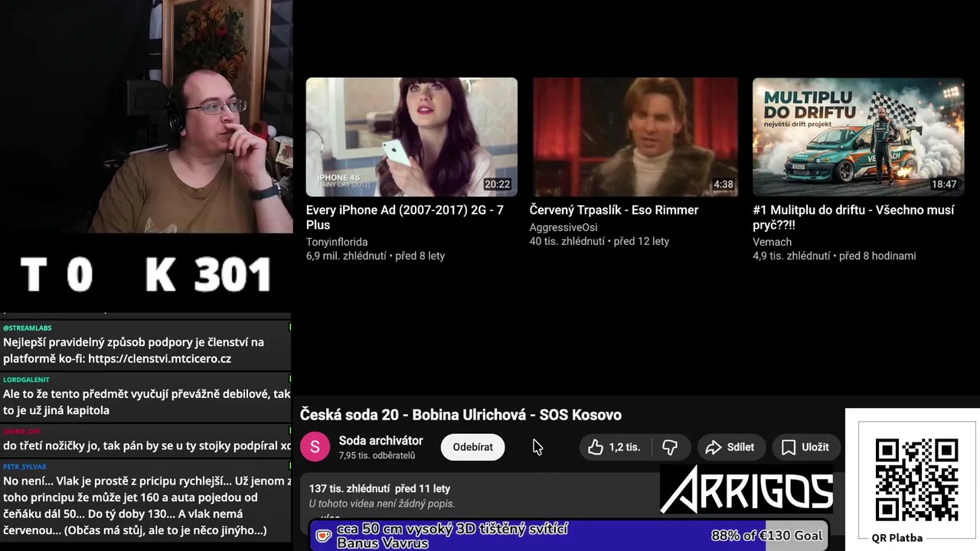Click the €130 goal progress bar
Screen dimensions: 980x551
click(x=569, y=536)
